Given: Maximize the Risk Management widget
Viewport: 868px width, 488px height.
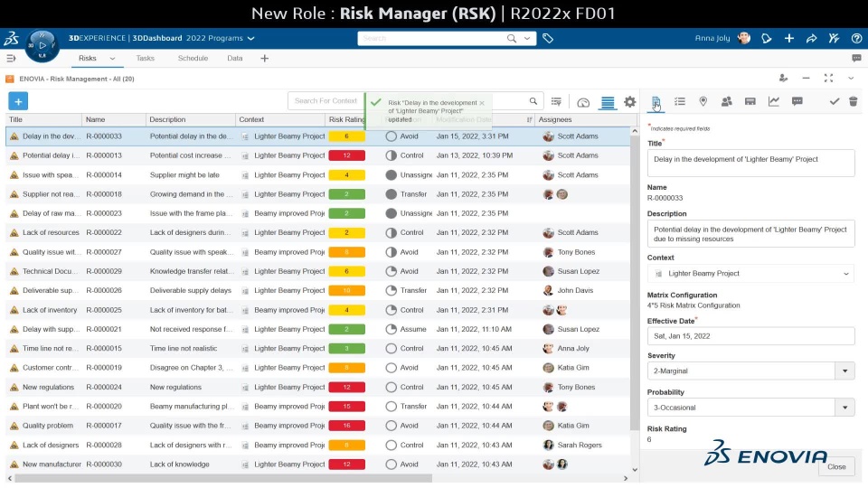Looking at the screenshot, I should (829, 79).
